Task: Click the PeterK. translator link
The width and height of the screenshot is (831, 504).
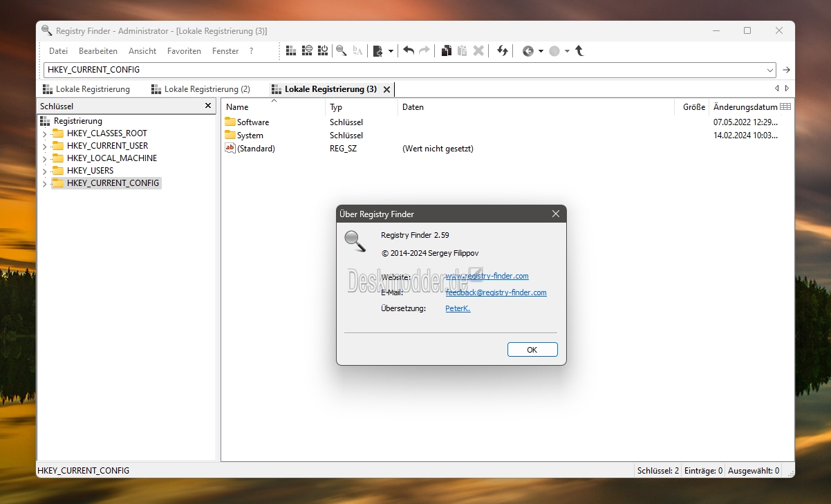Action: pos(458,308)
